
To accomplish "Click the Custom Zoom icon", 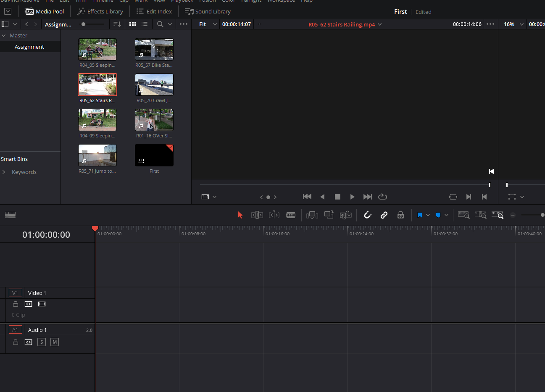I will pos(498,215).
